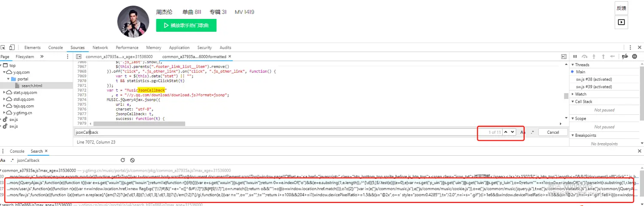Open the Application tab
This screenshot has width=644, height=206.
coord(179,47)
